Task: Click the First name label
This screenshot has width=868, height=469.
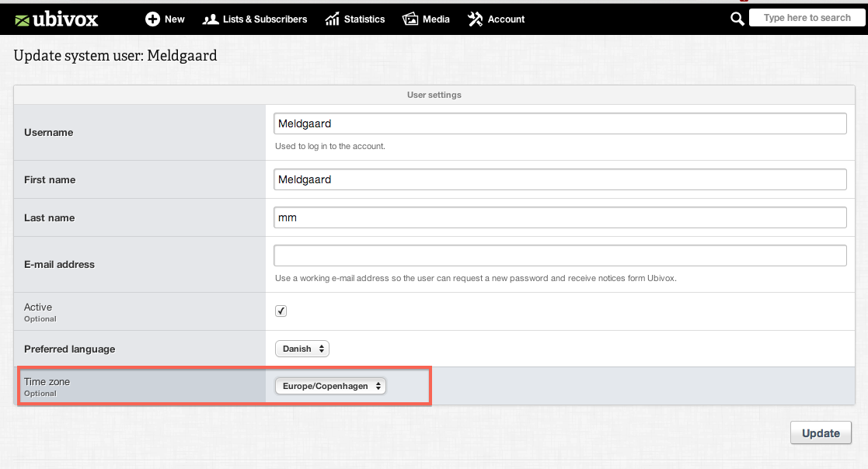Action: pos(50,179)
